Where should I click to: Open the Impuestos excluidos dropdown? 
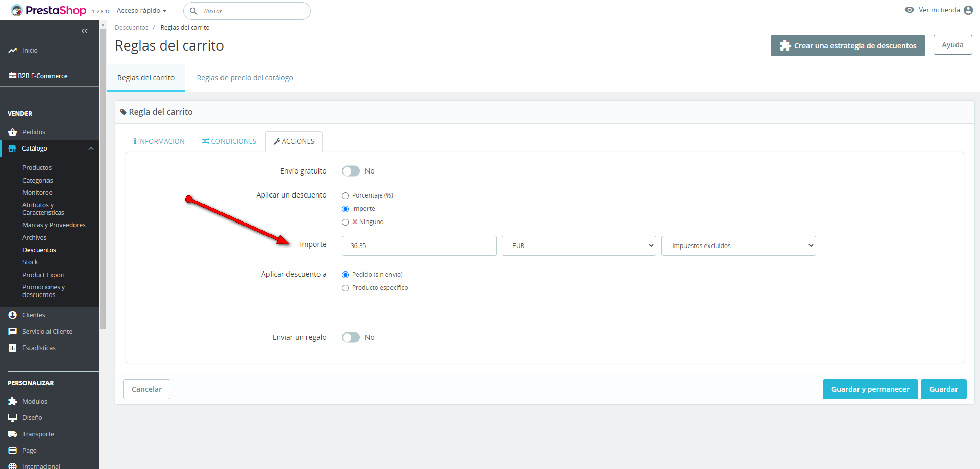tap(738, 245)
